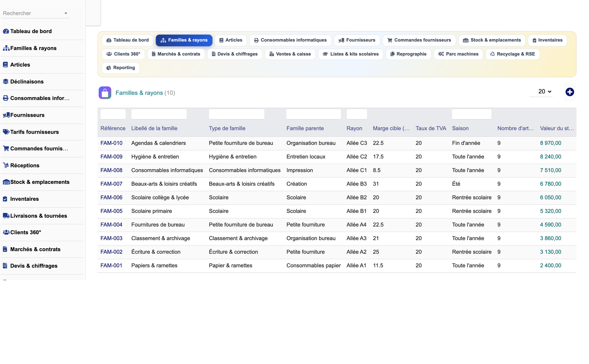
Task: Click the Fournisseurs sidebar icon
Action: 6,115
